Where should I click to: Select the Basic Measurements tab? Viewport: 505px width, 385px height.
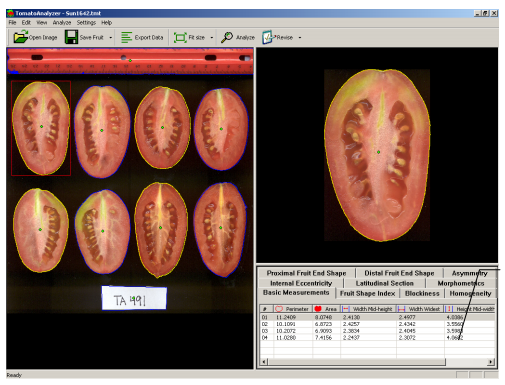pos(296,292)
